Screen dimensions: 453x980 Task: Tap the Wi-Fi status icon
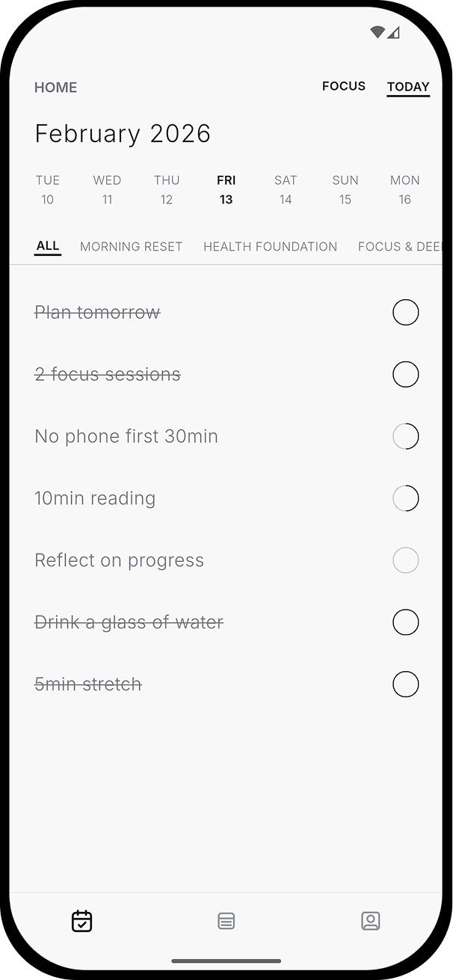pos(377,30)
